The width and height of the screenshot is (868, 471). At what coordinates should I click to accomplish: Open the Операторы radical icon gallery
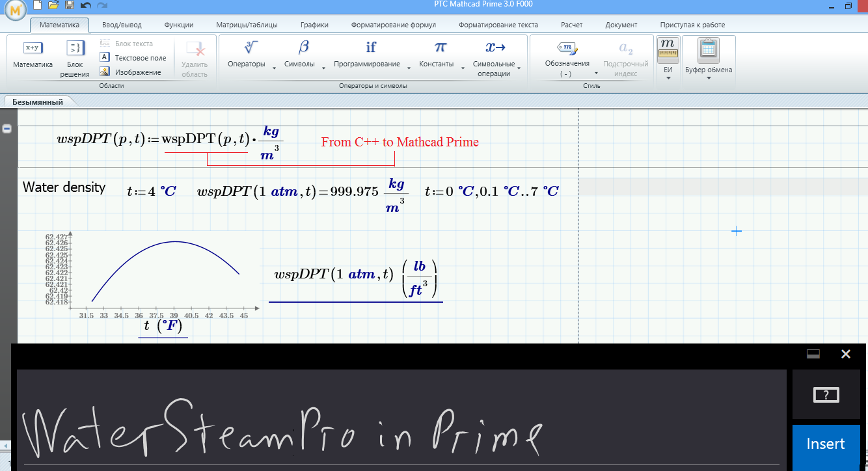(251, 47)
